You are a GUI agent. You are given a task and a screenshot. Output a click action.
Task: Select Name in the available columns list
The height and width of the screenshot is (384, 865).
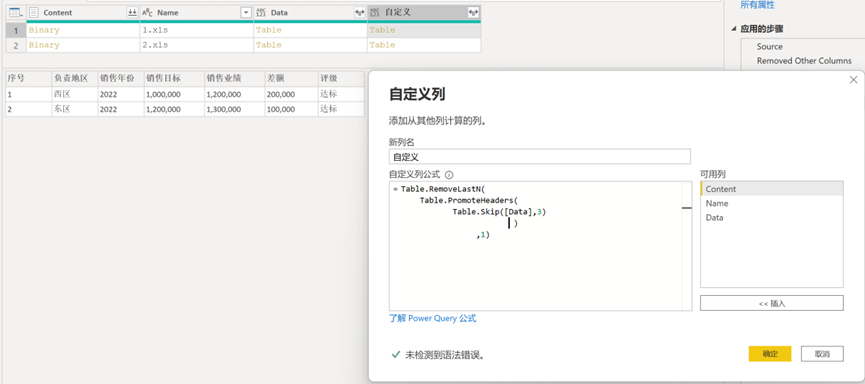(771, 203)
